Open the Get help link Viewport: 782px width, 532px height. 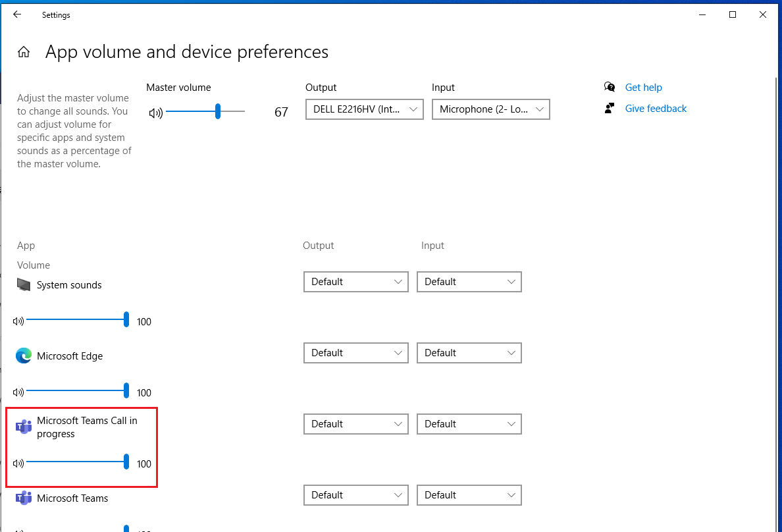tap(643, 88)
